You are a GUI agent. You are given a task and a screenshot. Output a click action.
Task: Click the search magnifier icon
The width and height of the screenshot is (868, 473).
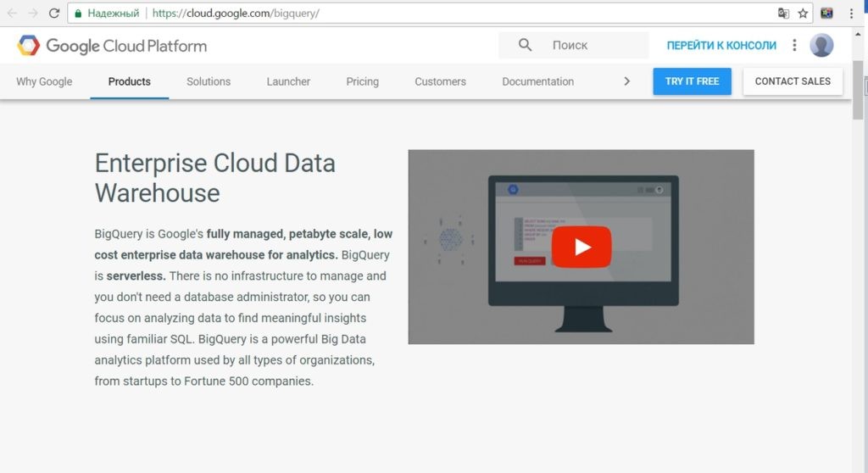coord(525,45)
